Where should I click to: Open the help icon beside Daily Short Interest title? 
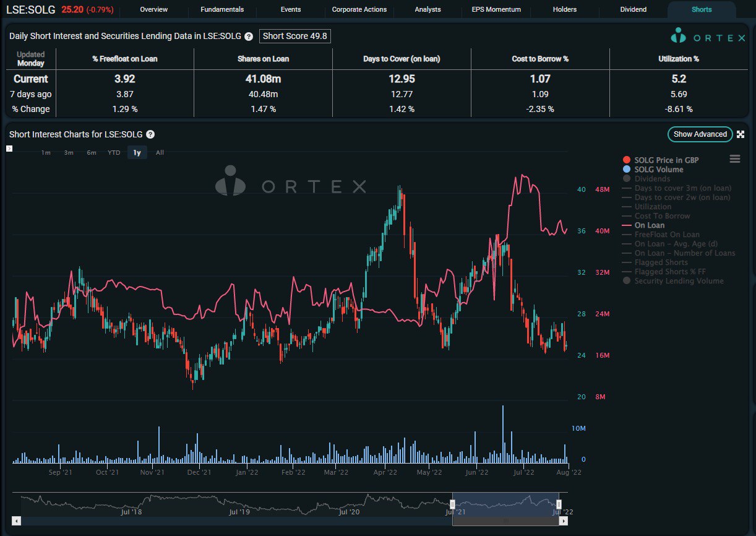pos(249,37)
